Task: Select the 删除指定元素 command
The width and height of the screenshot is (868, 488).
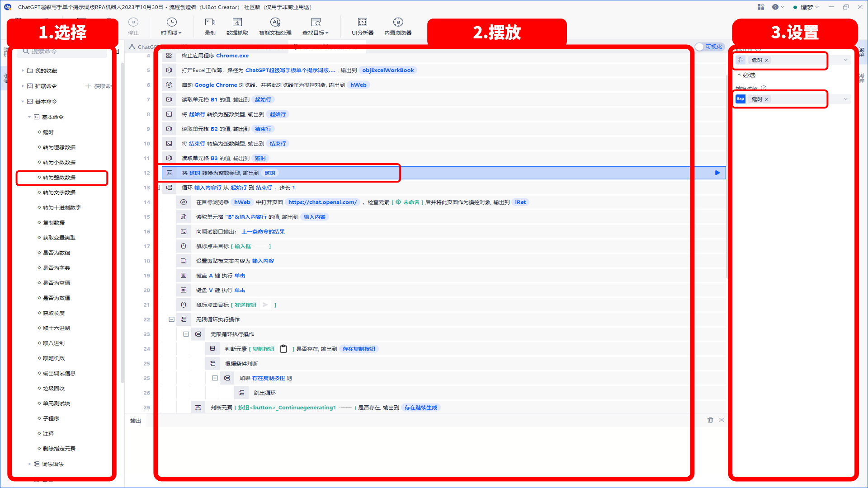Action: coord(59,449)
